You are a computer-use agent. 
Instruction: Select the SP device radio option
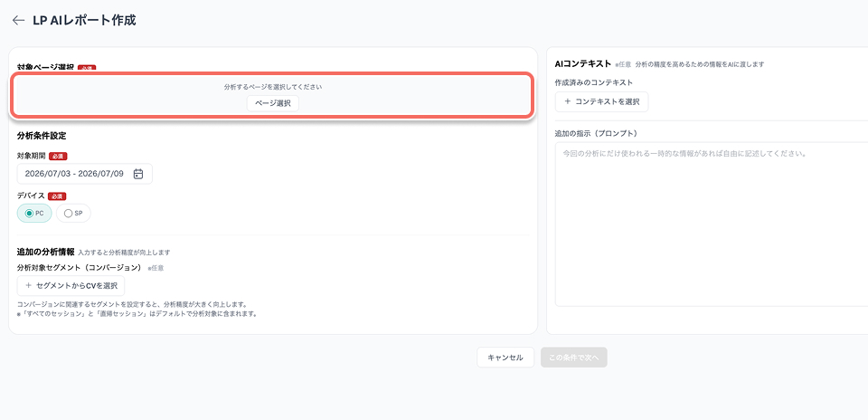click(x=73, y=214)
